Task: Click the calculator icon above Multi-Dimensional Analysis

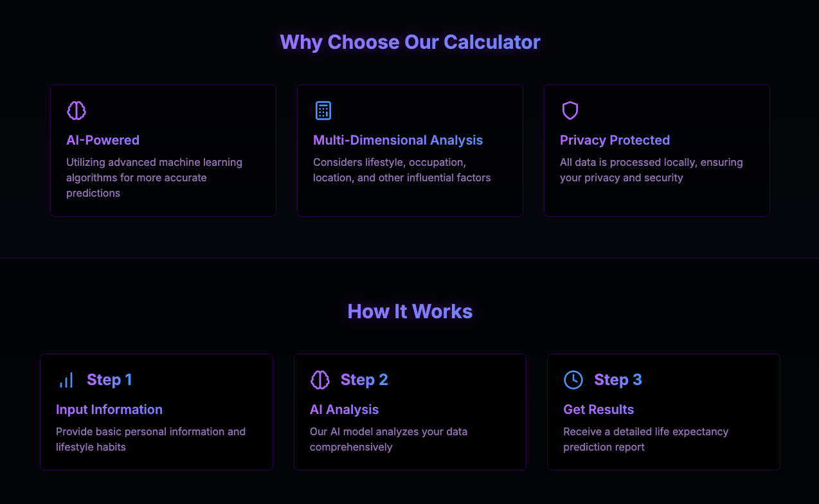Action: click(x=323, y=111)
